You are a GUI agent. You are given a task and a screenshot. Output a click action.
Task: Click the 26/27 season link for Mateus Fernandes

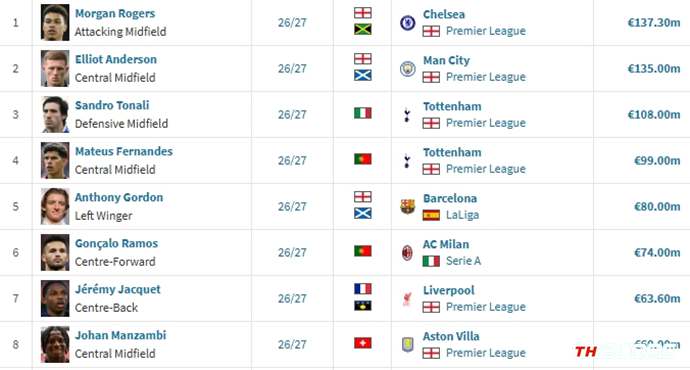292,161
